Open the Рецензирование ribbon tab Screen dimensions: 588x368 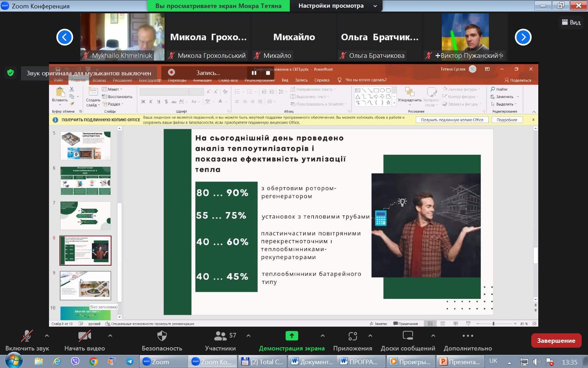pos(260,80)
